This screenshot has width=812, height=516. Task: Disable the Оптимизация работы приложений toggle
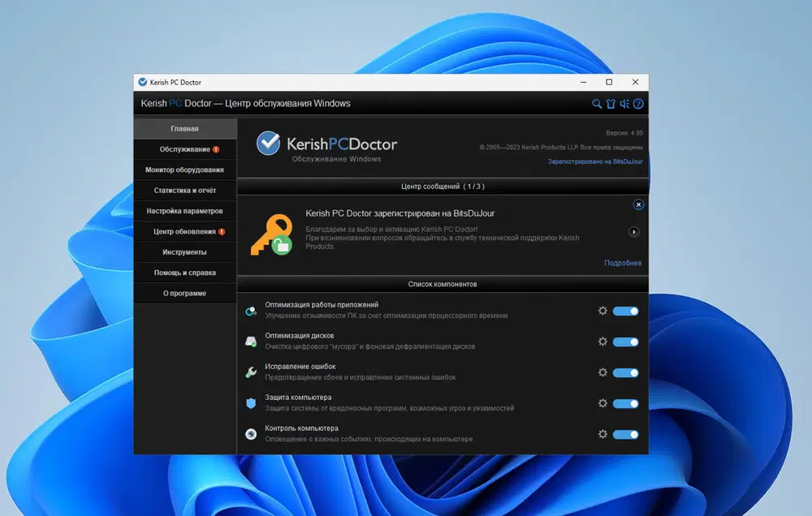pyautogui.click(x=625, y=311)
